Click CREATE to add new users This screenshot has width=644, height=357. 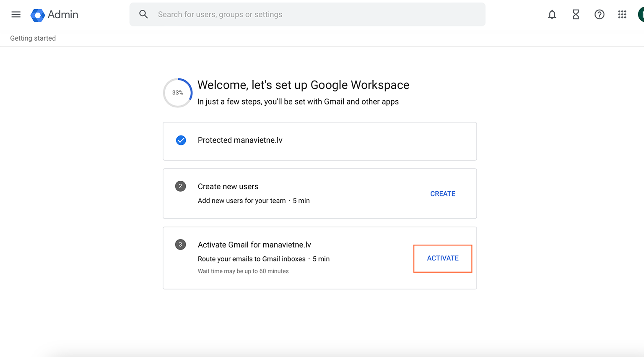coord(443,194)
